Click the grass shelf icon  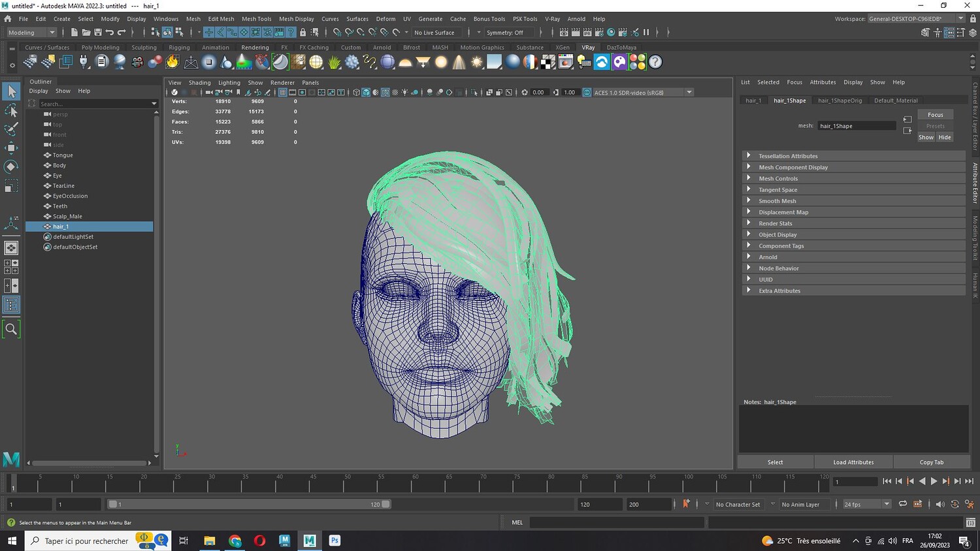335,62
